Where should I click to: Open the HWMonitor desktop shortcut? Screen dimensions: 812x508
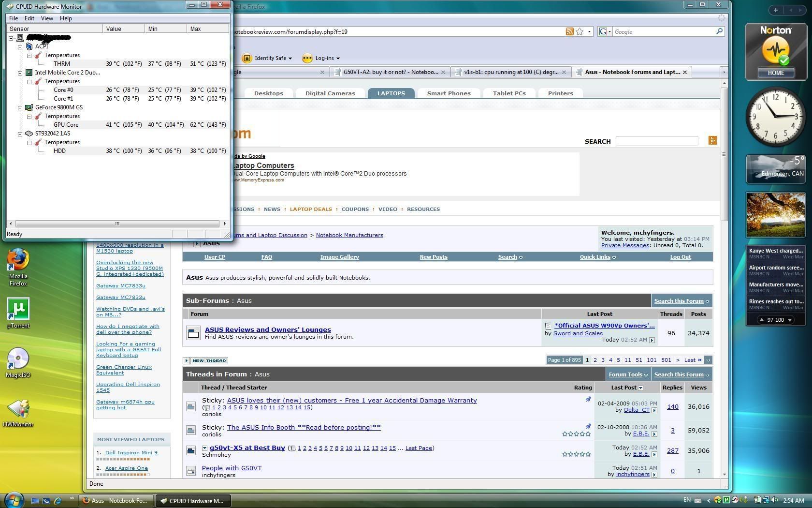coord(18,413)
